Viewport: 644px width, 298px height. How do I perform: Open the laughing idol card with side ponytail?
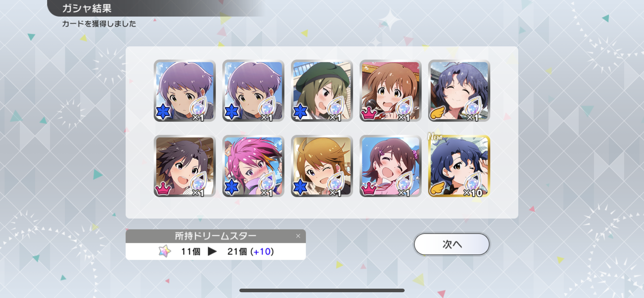(391, 166)
